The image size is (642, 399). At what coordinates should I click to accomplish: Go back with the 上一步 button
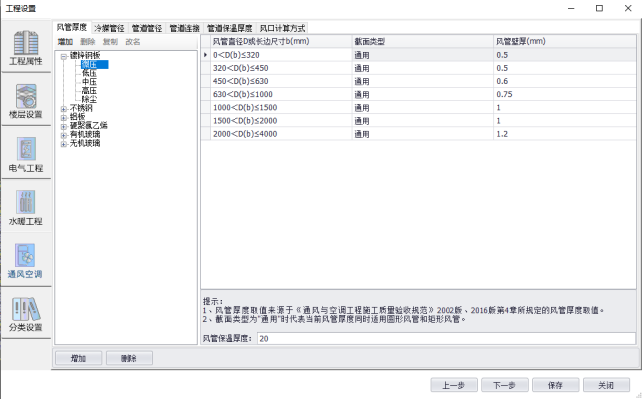[x=454, y=385]
